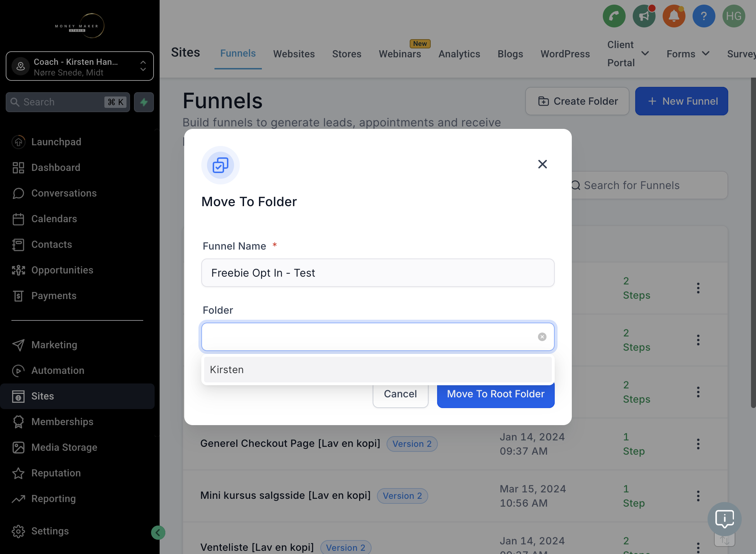Open the megaphone announcements icon

click(644, 16)
